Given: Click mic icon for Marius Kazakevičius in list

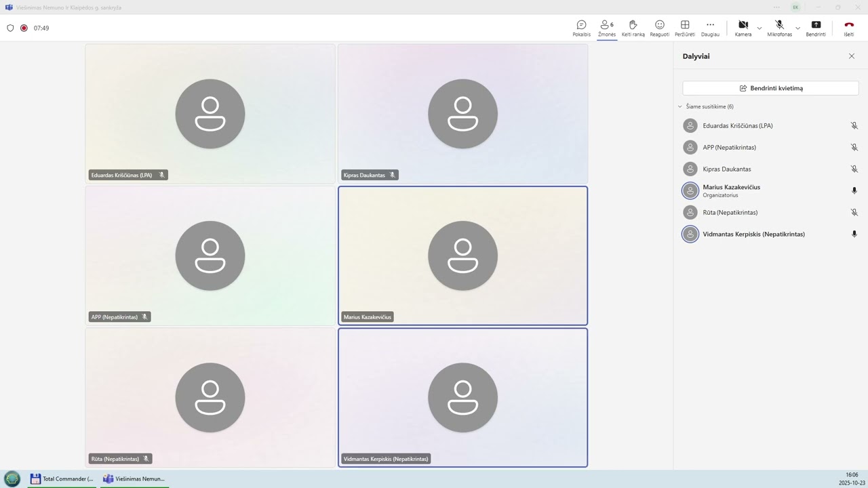Looking at the screenshot, I should [x=854, y=190].
